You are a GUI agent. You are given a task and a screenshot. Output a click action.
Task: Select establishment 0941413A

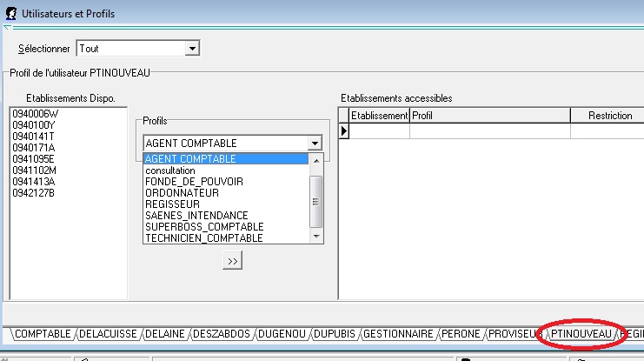[34, 181]
